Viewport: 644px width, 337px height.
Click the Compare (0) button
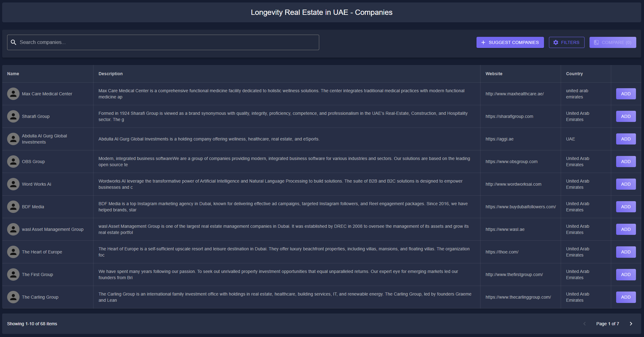point(612,42)
